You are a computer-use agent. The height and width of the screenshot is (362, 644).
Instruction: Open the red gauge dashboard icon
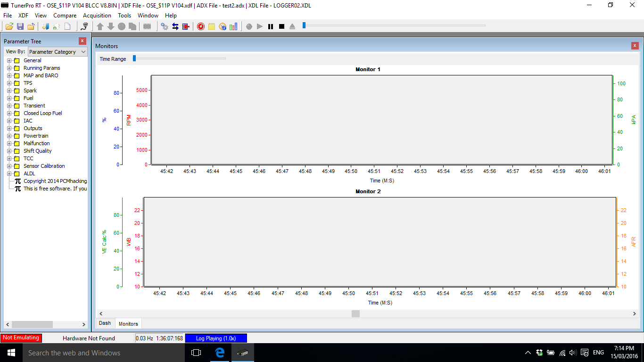point(201,26)
